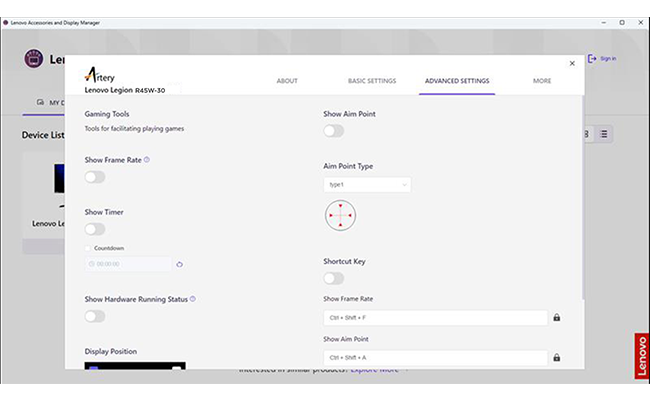The height and width of the screenshot is (400, 650).
Task: Click the Display Position preview image
Action: point(135,366)
